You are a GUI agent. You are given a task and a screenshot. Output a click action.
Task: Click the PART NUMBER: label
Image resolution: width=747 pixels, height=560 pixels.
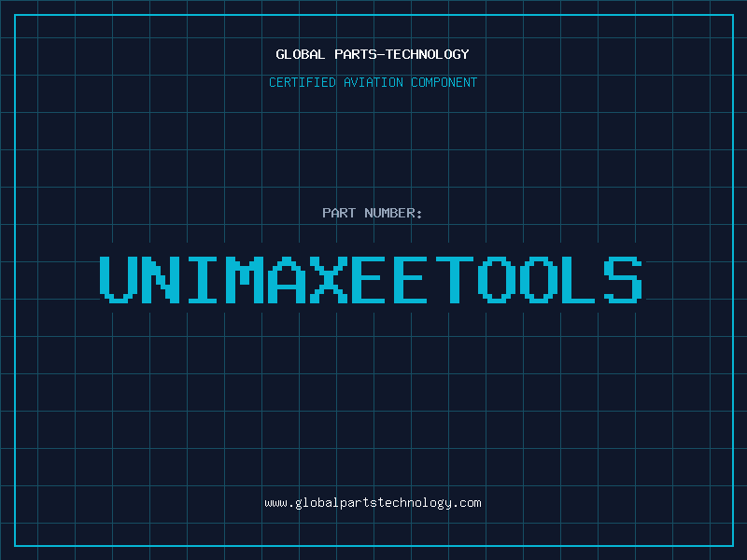[373, 213]
